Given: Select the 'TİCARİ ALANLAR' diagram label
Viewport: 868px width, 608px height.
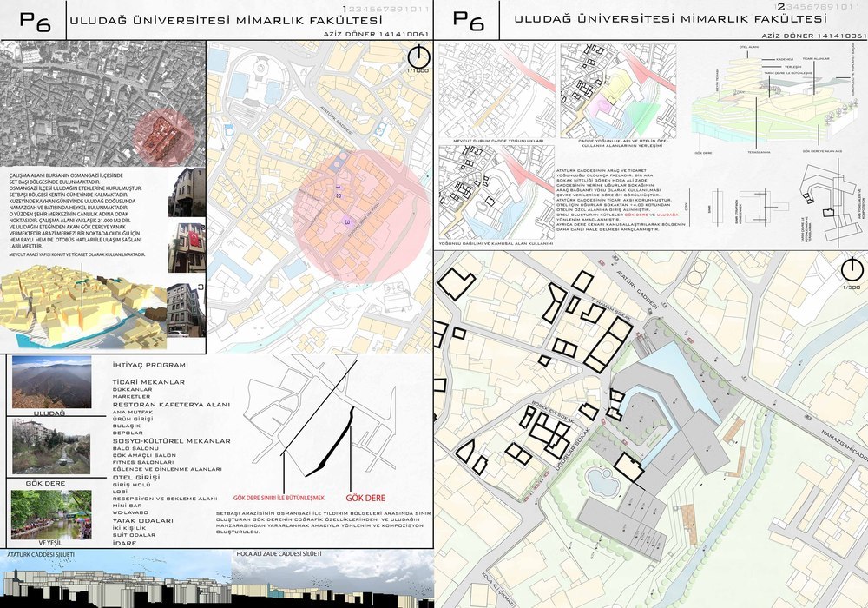Looking at the screenshot, I should coord(816,58).
